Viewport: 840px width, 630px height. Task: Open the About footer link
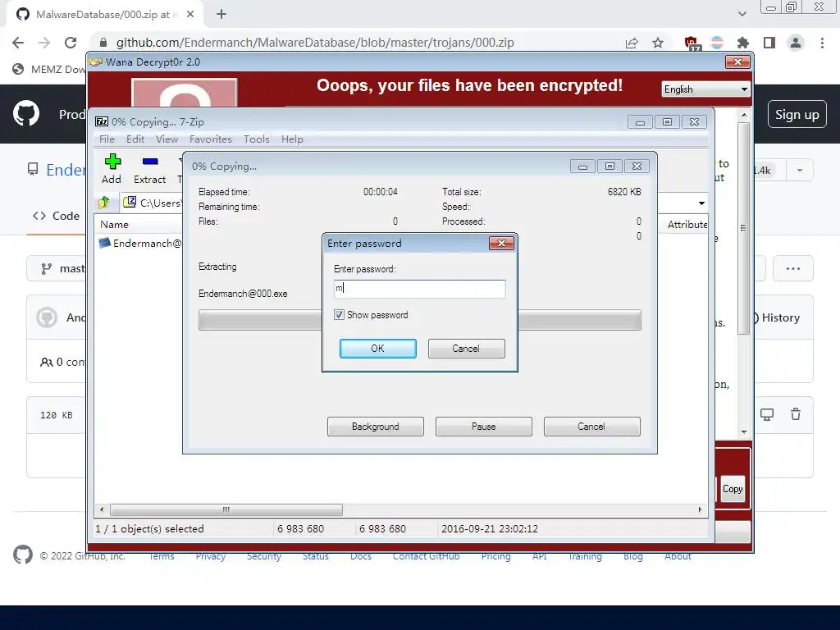click(678, 556)
